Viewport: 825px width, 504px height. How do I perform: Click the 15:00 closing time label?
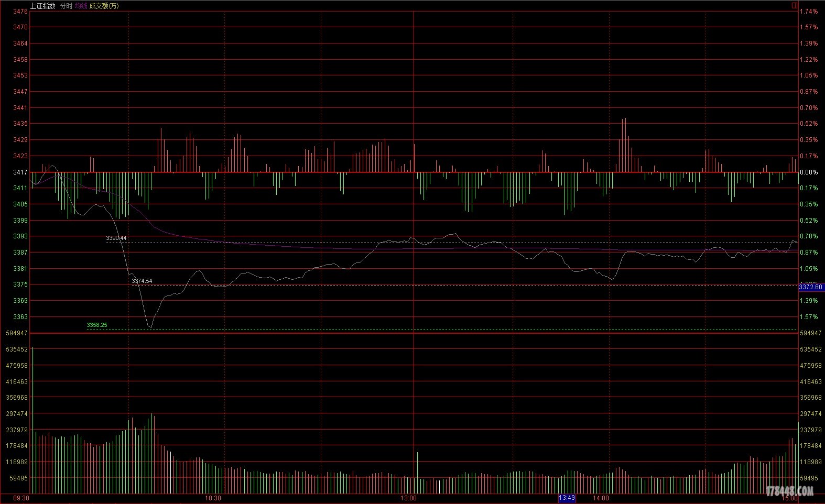click(x=790, y=498)
